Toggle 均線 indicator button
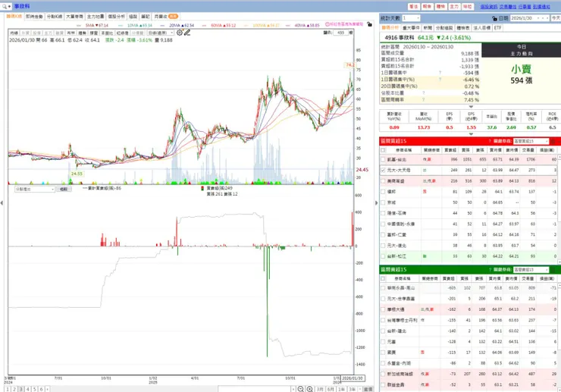This screenshot has height=392, width=561. click(14, 33)
